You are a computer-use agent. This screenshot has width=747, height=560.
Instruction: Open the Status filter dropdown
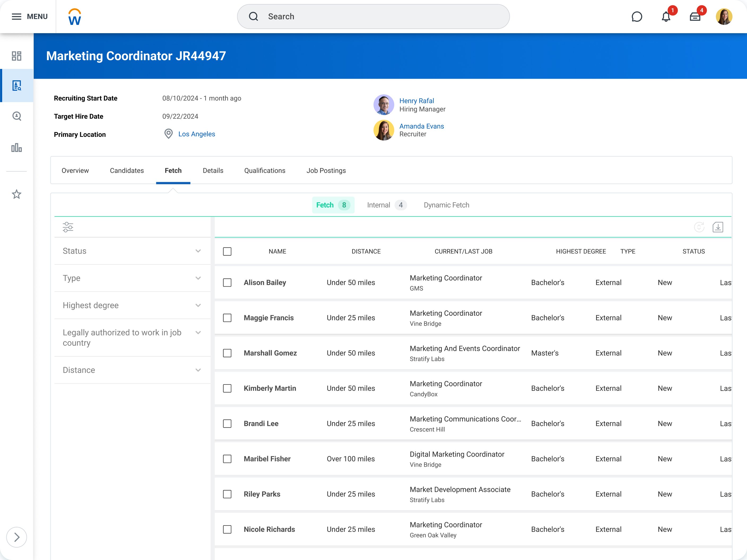pos(198,251)
